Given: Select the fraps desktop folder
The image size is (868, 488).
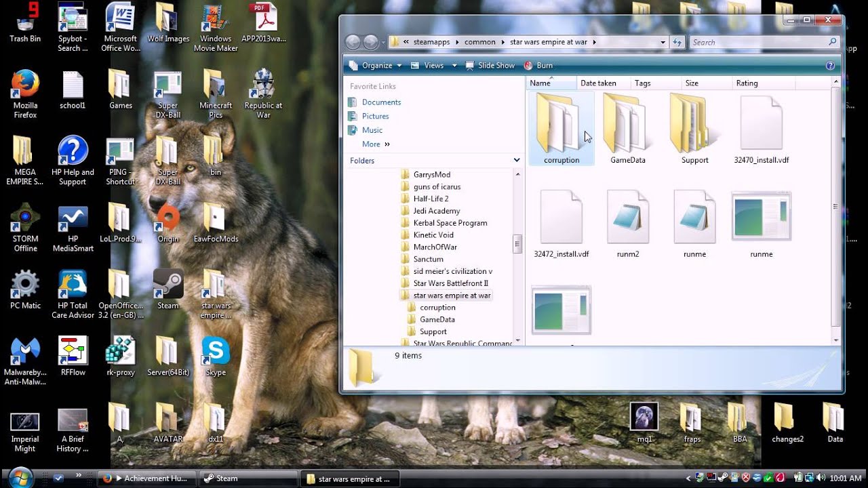Looking at the screenshot, I should 692,424.
